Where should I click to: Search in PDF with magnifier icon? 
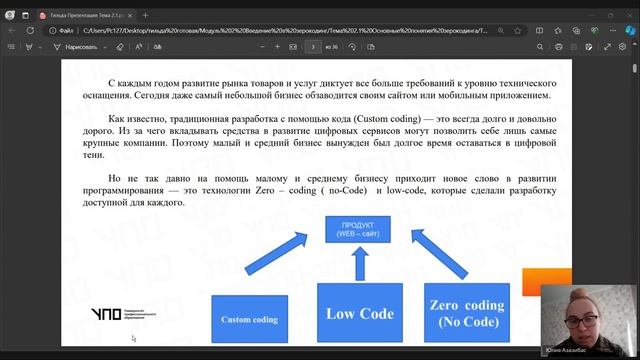(x=540, y=47)
